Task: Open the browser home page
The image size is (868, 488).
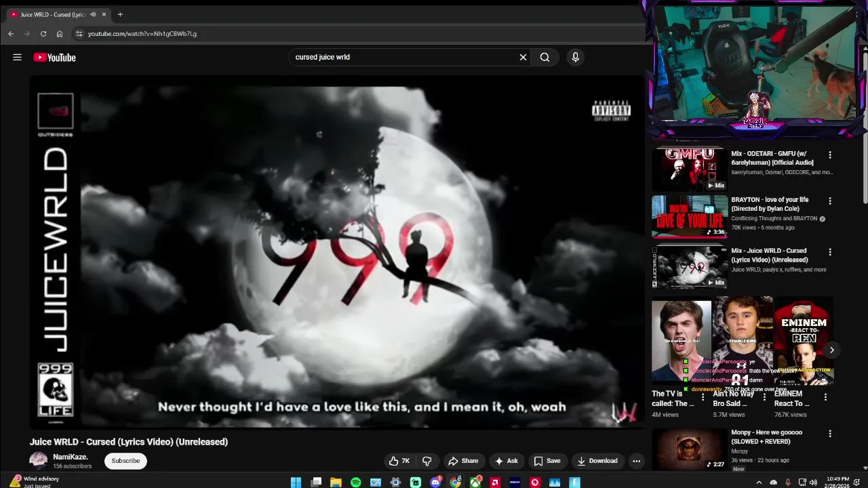Action: (x=60, y=33)
